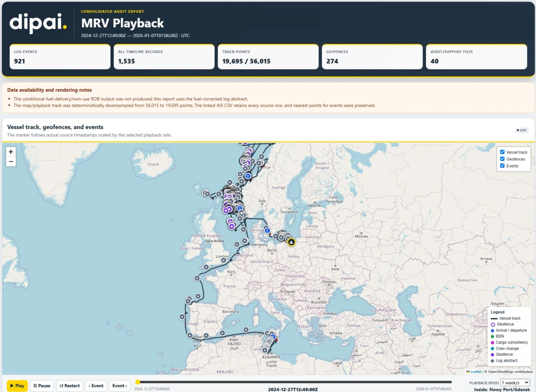Toggle the Vessel track checkbox
The width and height of the screenshot is (536, 392).
[x=502, y=152]
